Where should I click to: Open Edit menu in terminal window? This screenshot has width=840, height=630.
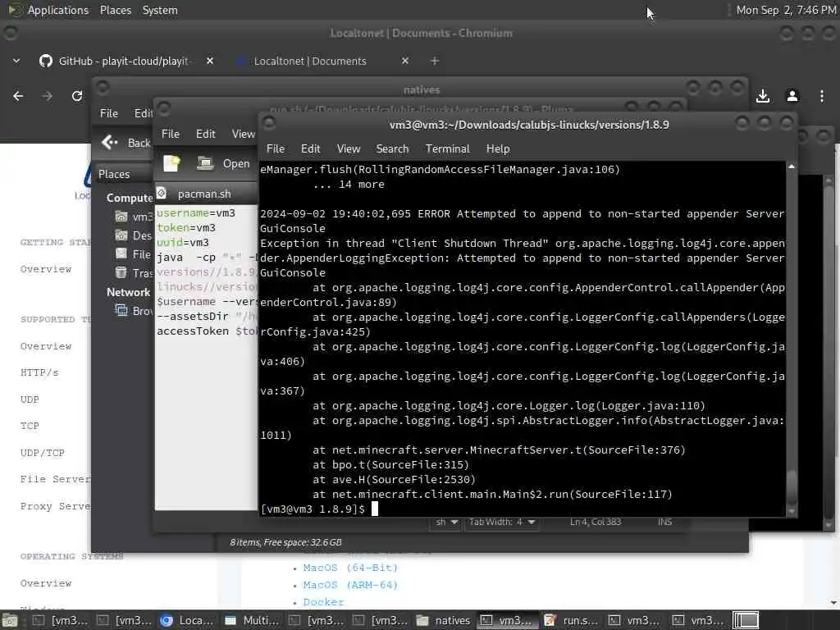click(310, 149)
